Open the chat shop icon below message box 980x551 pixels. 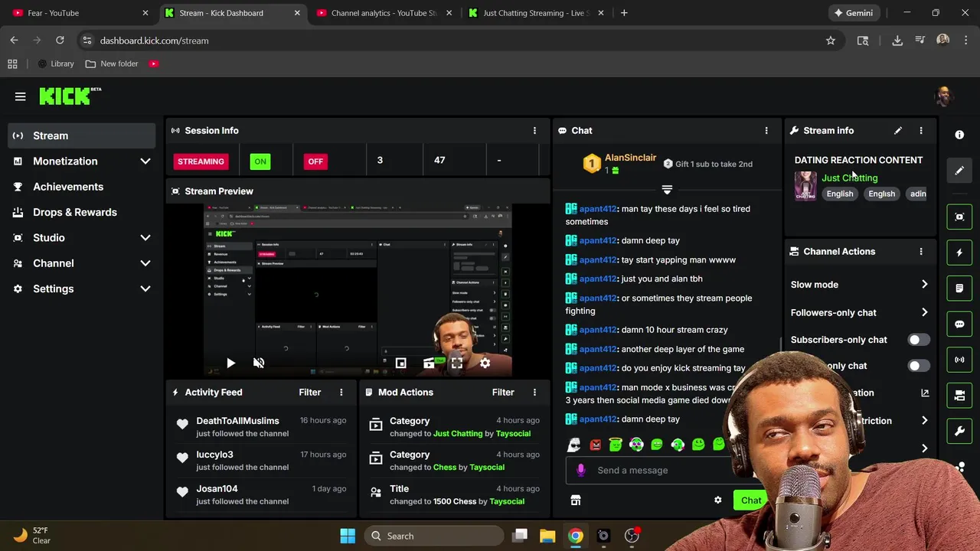coord(576,500)
